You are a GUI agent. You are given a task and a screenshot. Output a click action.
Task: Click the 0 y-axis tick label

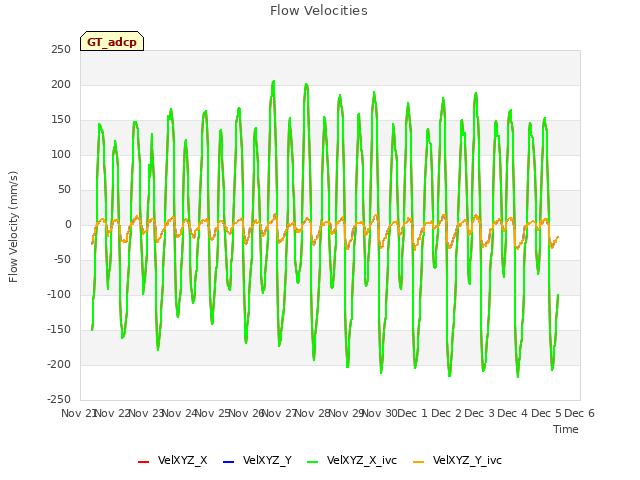(x=68, y=224)
